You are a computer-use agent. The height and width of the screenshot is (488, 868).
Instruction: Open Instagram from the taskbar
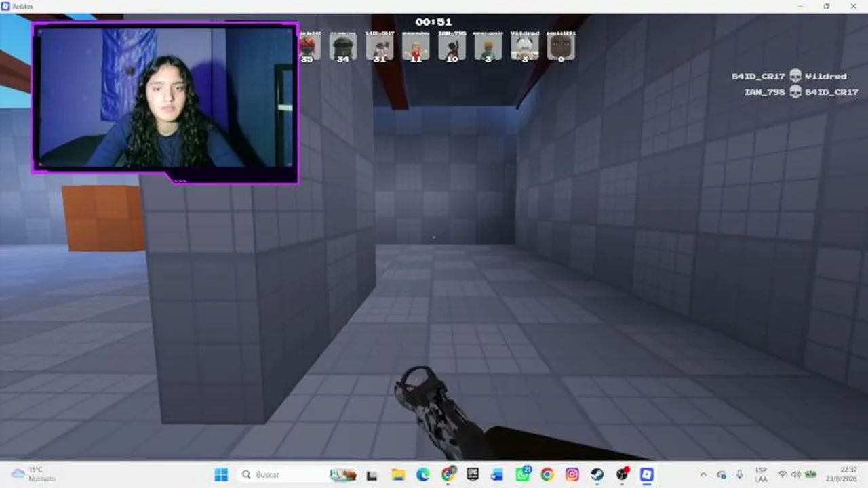point(572,474)
